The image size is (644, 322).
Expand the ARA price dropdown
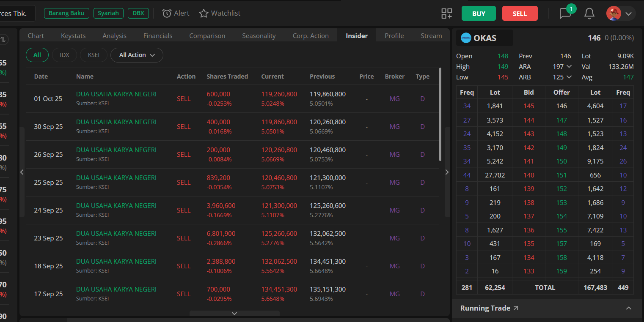569,66
